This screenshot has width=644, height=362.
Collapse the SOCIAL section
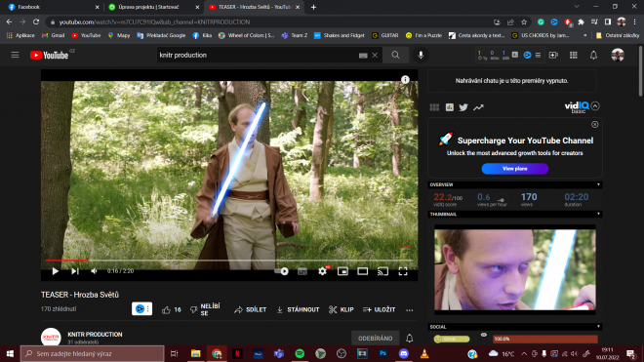click(598, 327)
